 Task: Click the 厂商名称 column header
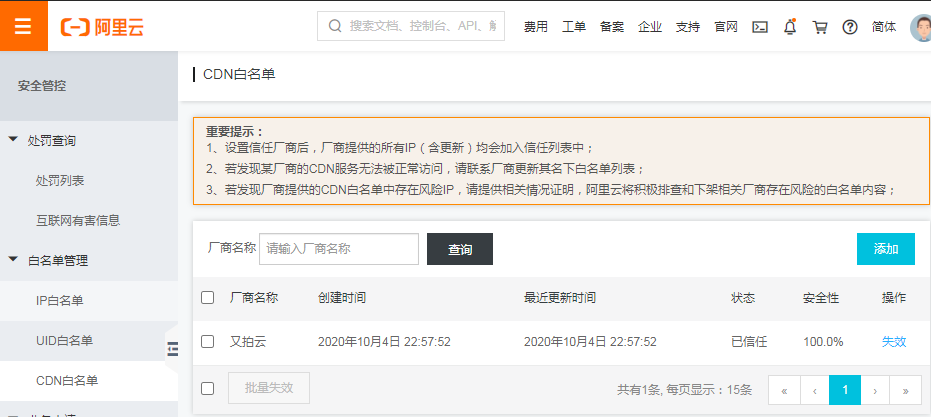pyautogui.click(x=254, y=298)
